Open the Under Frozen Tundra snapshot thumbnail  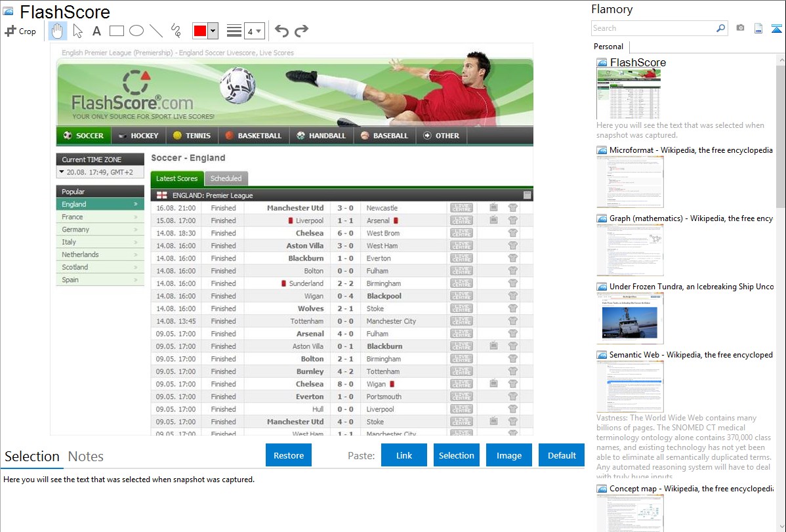(630, 318)
